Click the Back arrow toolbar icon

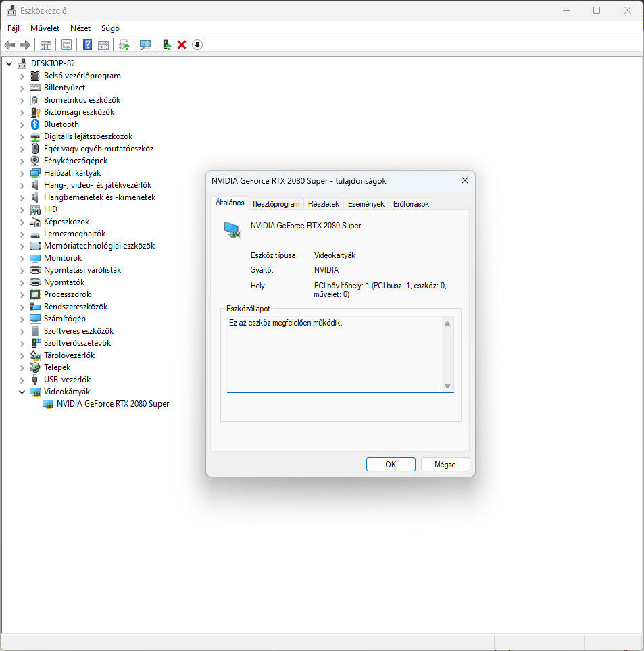tap(9, 45)
